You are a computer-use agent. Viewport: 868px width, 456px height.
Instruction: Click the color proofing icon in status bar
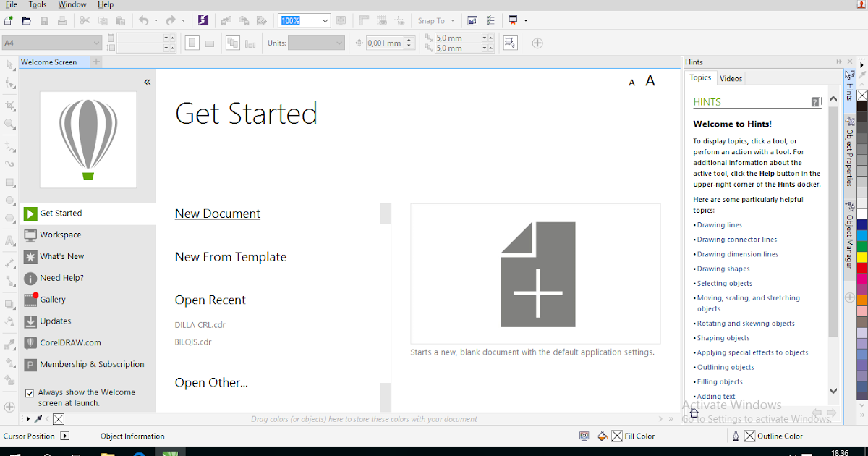(x=584, y=436)
